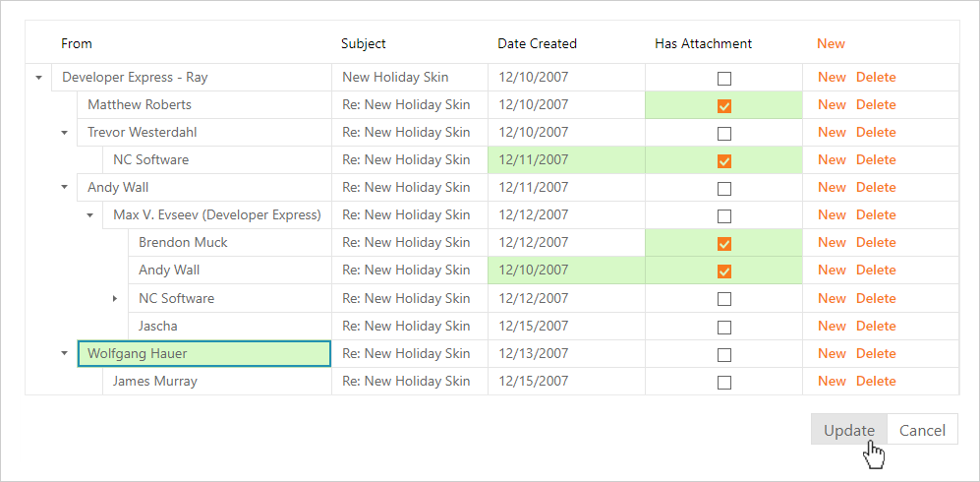Check attachment box for Developer Express - Ray

click(x=724, y=78)
